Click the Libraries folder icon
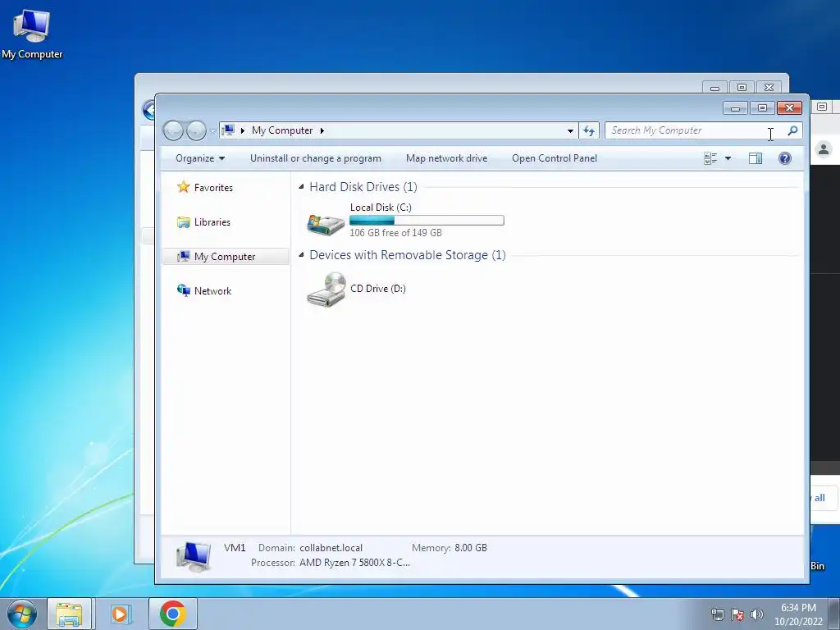The width and height of the screenshot is (840, 630). 183,221
